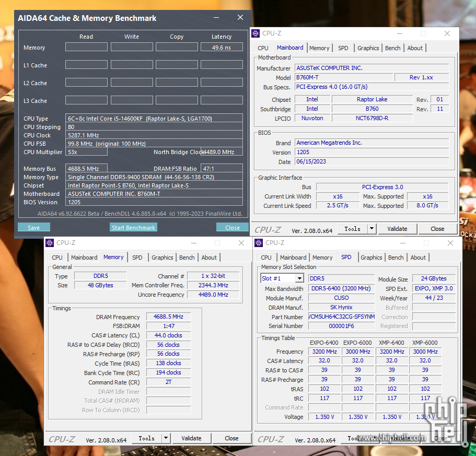The image size is (476, 456).
Task: Click the bottom Close button in the CPU-Z Memory window
Action: (231, 438)
